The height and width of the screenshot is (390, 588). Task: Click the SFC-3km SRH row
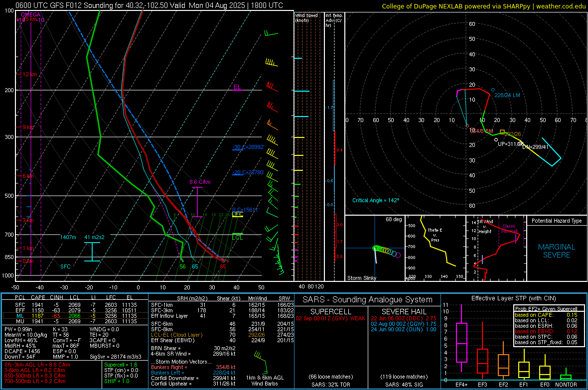coord(222,310)
